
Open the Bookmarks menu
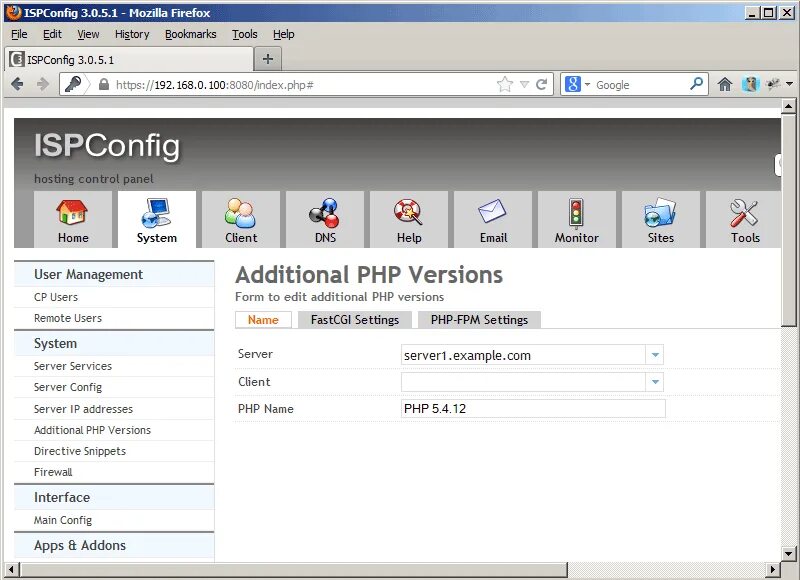191,34
